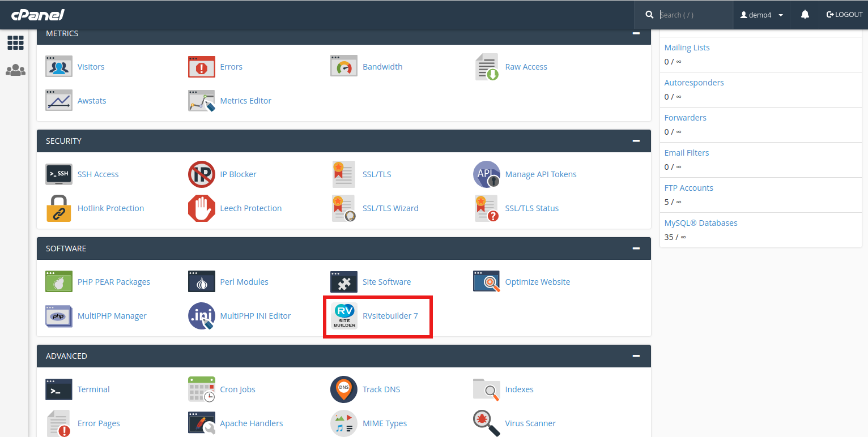Screen dimensions: 868x437
Task: Click the Virus Scanner bug icon
Action: pos(487,423)
